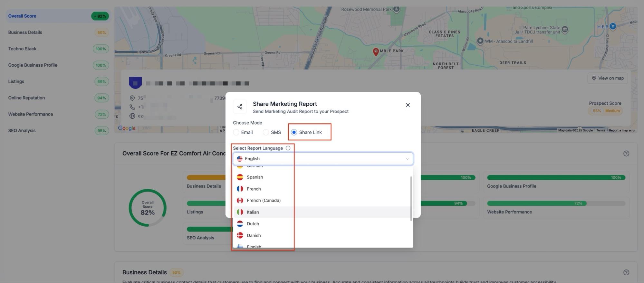The width and height of the screenshot is (644, 283).
Task: Click the language list scrollbar
Action: (411, 198)
